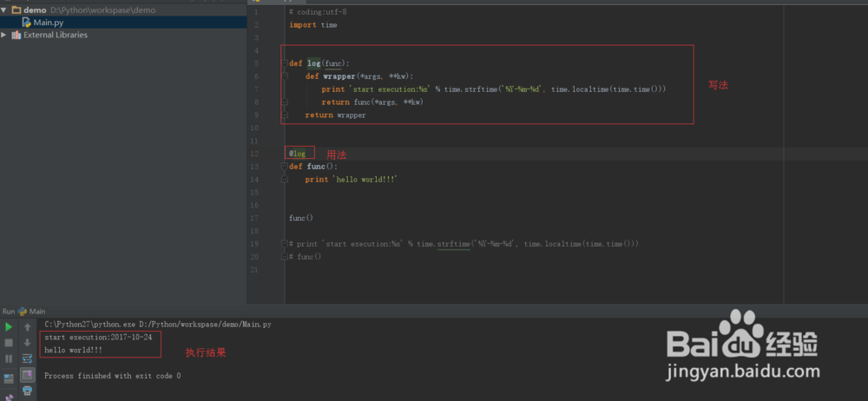This screenshot has height=401, width=868.
Task: Rerun Main with the green play button
Action: point(9,327)
